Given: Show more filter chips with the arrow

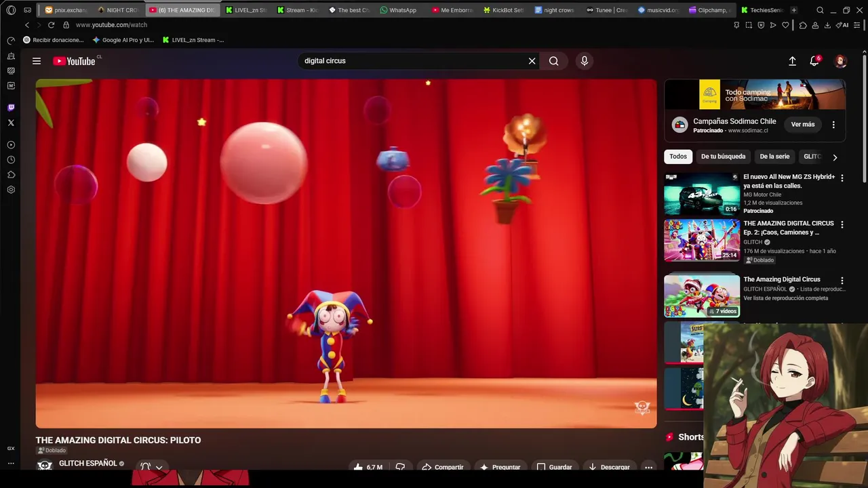Looking at the screenshot, I should tap(835, 157).
